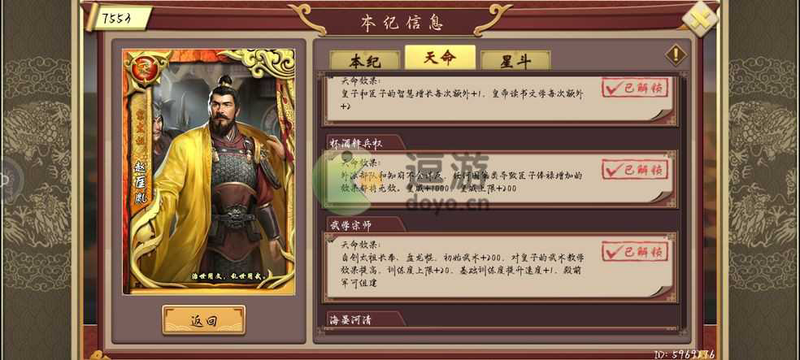The image size is (800, 360).
Task: Close the panel with the diamond X icon
Action: point(700,19)
